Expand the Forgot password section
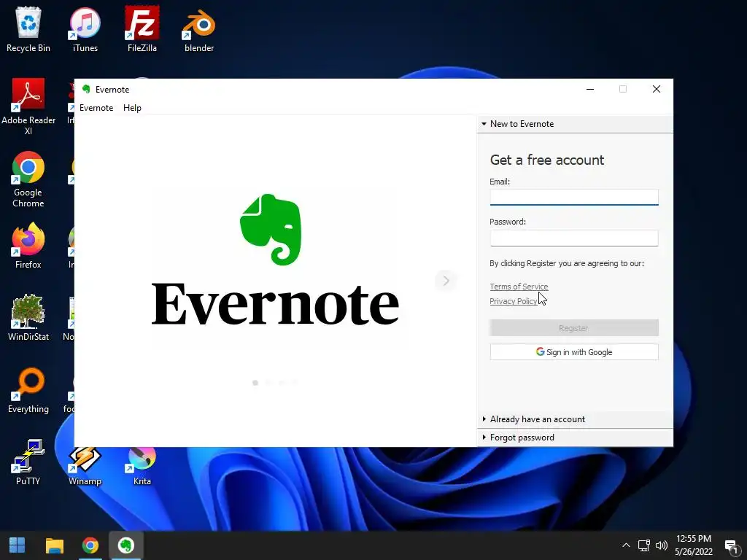This screenshot has height=560, width=747. [575, 437]
